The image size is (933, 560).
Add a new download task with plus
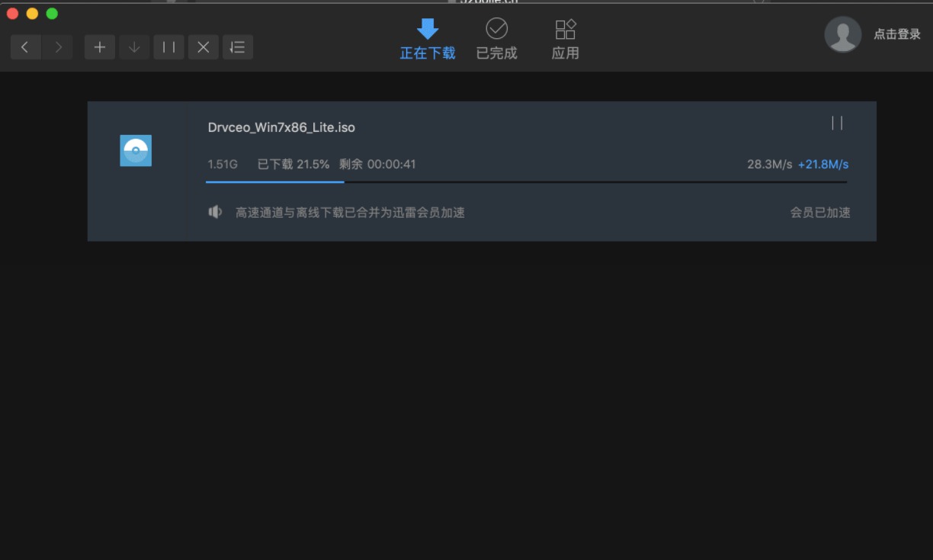click(x=100, y=47)
